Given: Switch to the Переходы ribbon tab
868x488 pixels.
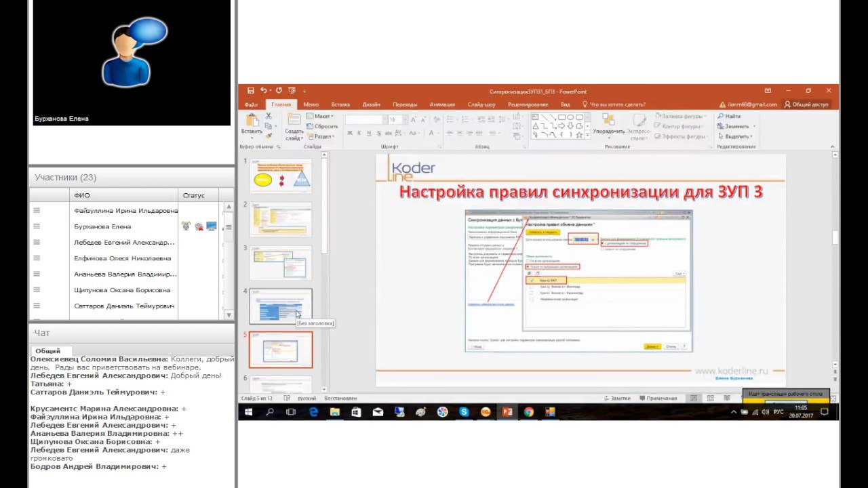Looking at the screenshot, I should [x=405, y=104].
